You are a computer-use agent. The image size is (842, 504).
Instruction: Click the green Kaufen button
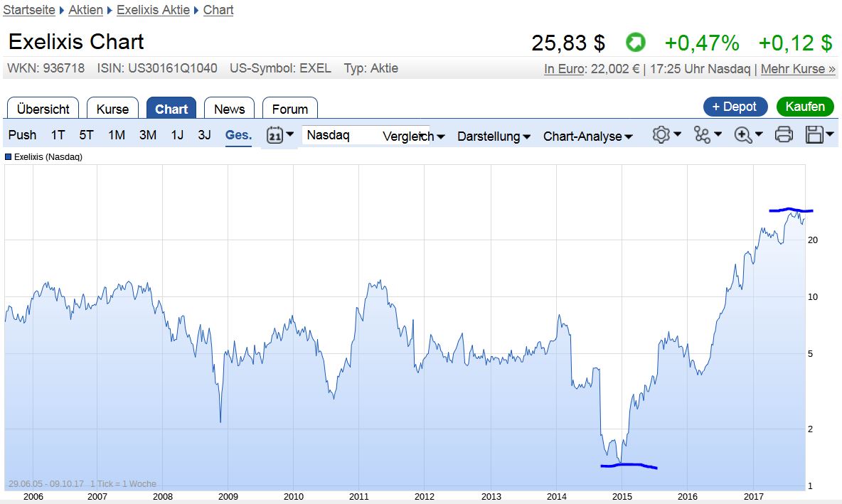pos(805,107)
